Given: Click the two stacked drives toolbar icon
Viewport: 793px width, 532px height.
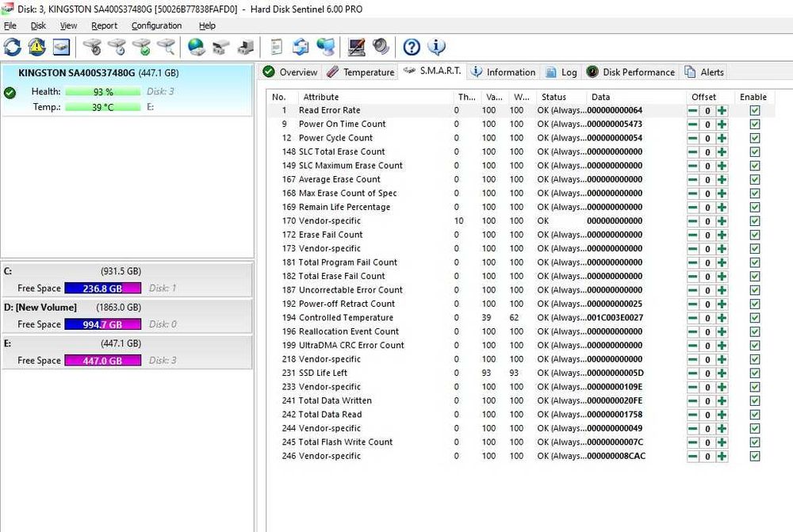Looking at the screenshot, I should click(x=220, y=47).
